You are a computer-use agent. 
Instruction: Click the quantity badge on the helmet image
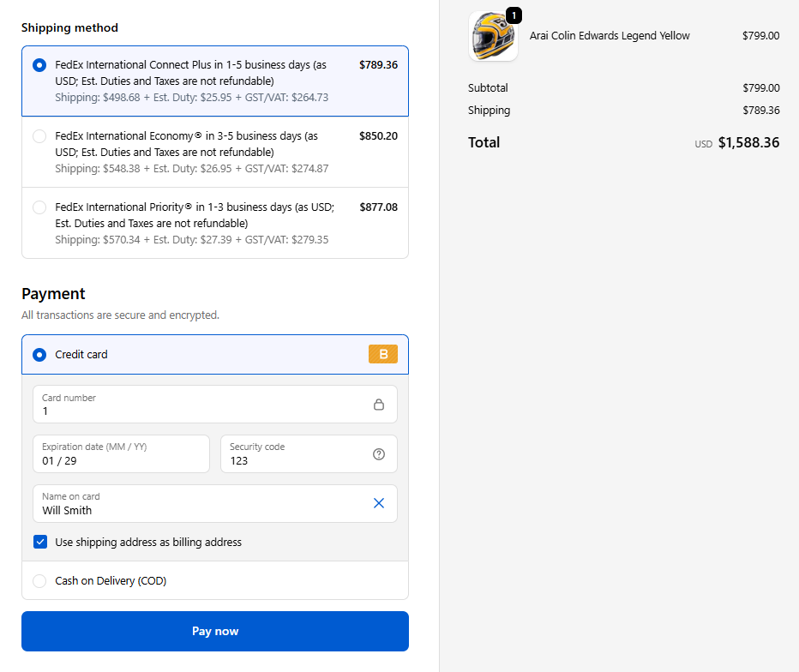513,15
